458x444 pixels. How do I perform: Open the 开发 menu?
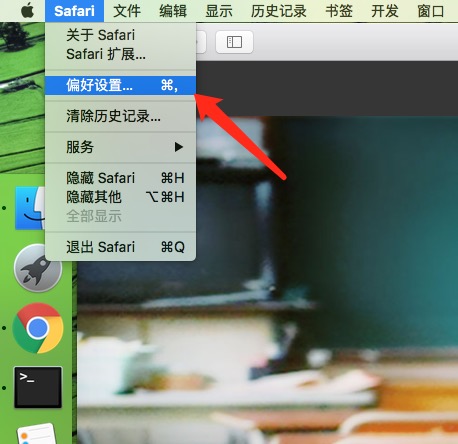385,11
